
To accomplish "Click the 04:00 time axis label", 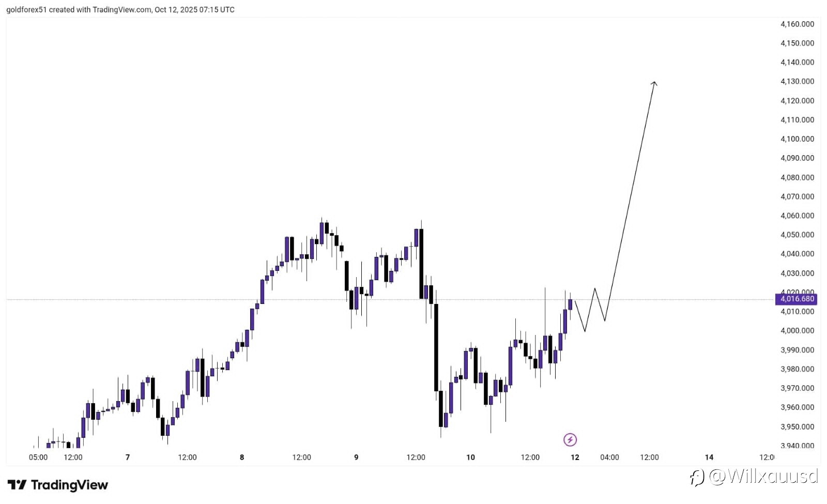I will (x=609, y=457).
